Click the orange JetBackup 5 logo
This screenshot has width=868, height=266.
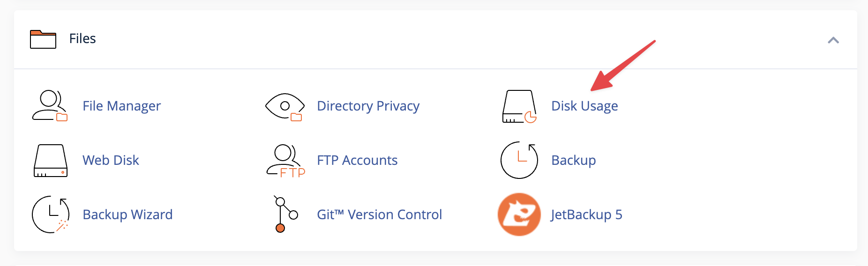[519, 214]
